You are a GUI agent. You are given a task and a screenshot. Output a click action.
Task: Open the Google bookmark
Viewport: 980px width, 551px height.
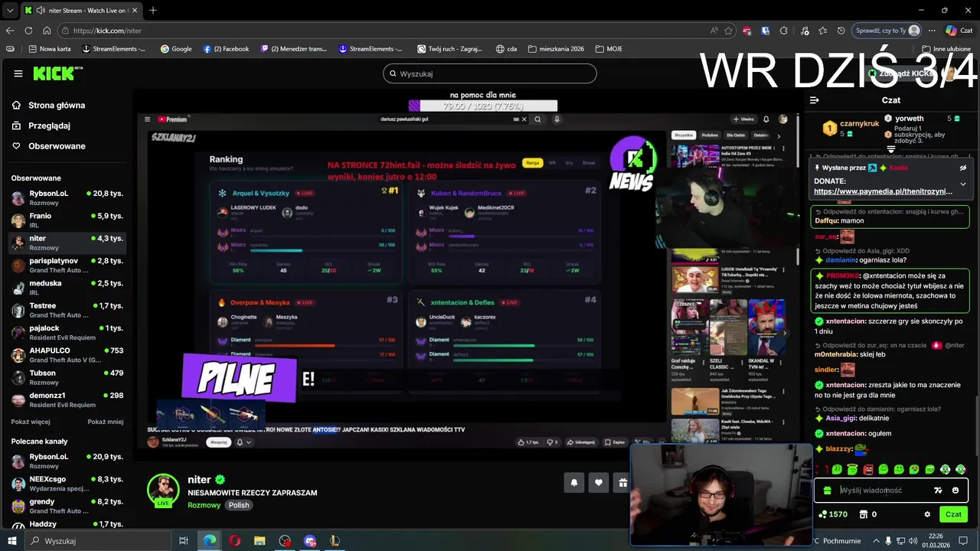click(176, 49)
